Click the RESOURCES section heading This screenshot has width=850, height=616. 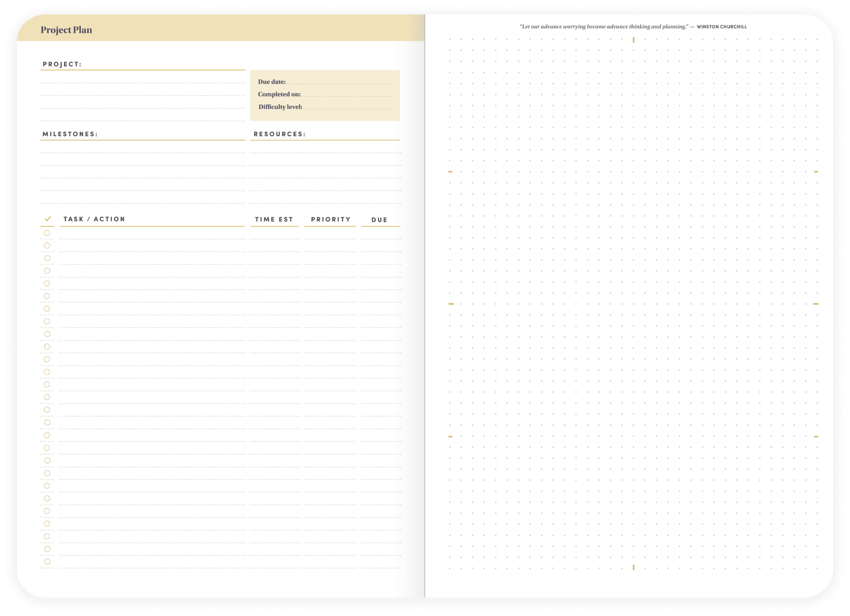(280, 134)
